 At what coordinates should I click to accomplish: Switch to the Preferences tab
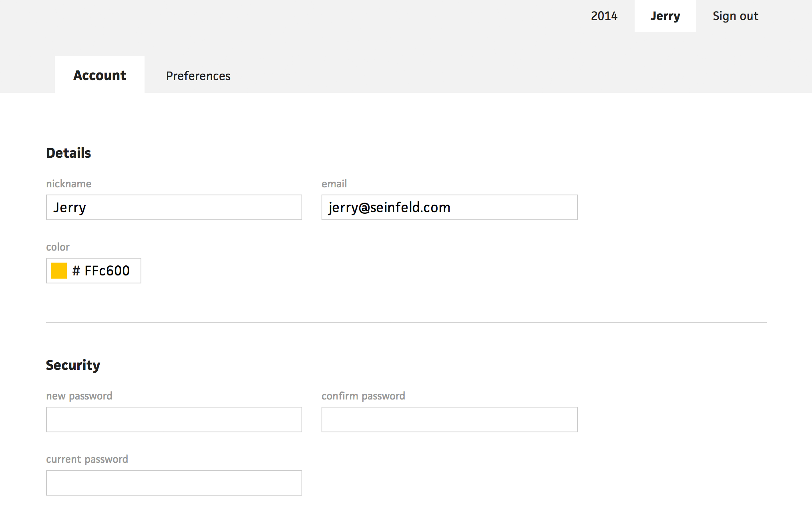coord(198,76)
